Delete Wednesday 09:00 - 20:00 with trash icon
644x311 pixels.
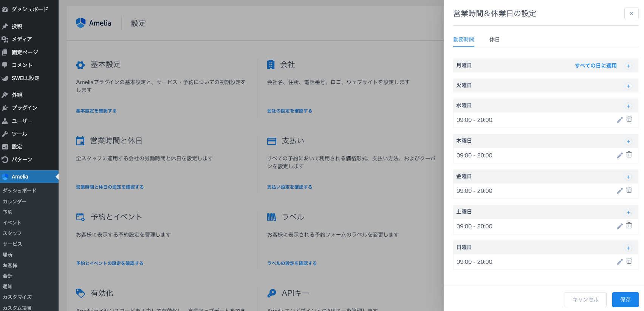click(x=629, y=119)
